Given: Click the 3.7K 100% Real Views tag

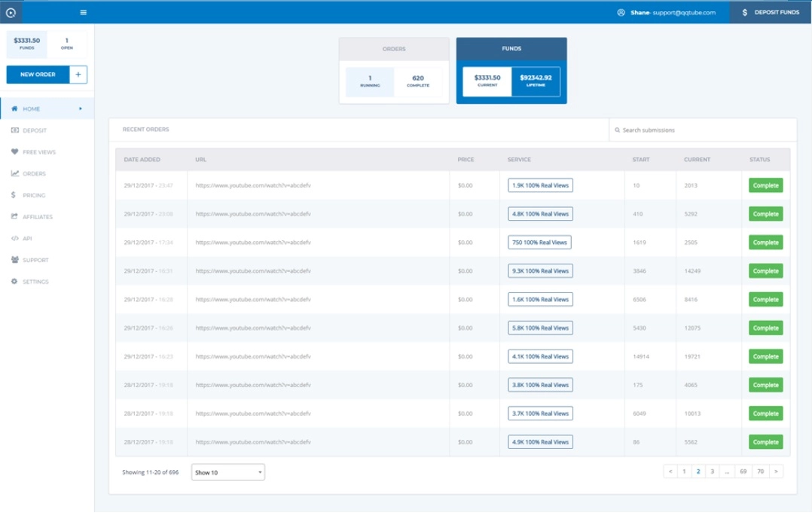Looking at the screenshot, I should click(x=540, y=413).
